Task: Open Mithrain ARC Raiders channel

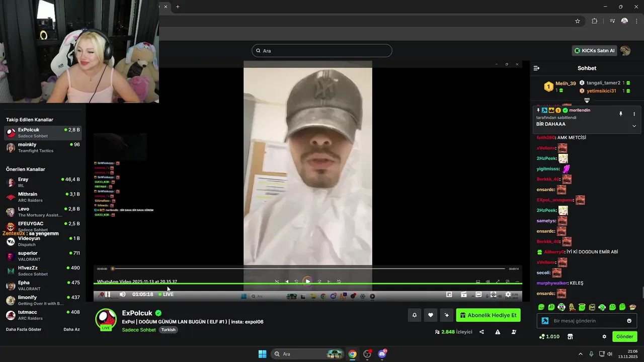Action: coord(43,197)
